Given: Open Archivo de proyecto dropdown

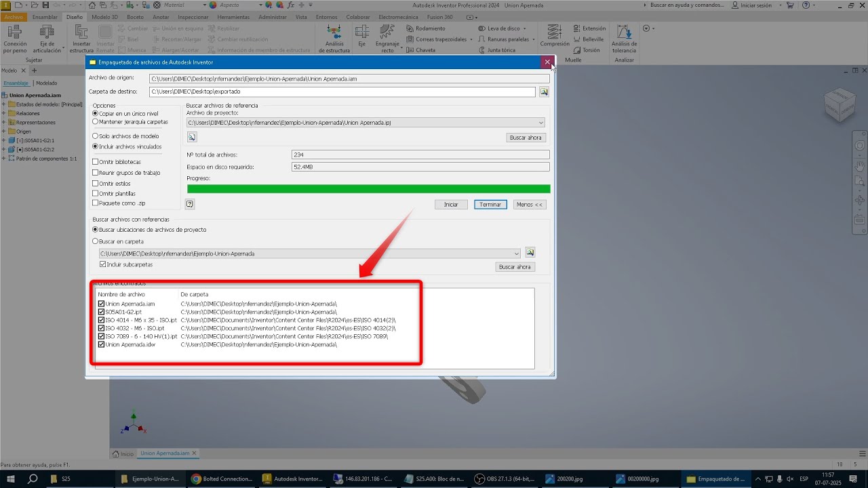Looking at the screenshot, I should click(540, 123).
